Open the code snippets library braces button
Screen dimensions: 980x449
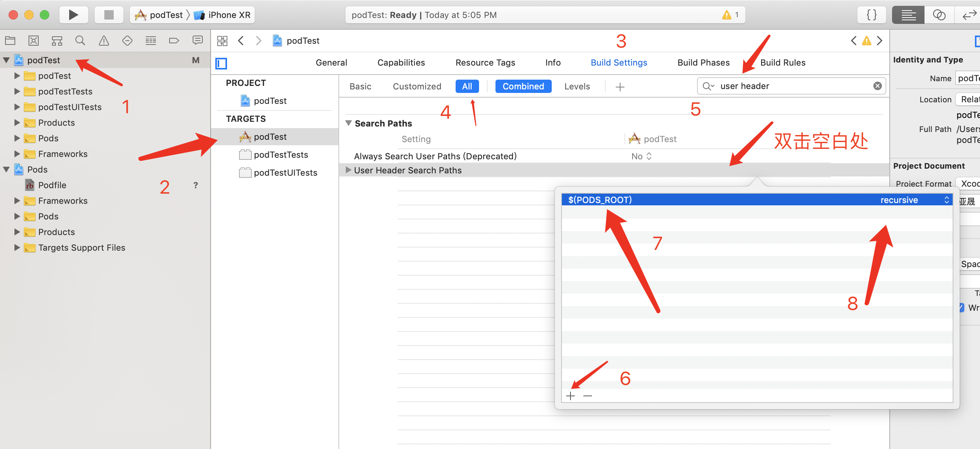(872, 15)
